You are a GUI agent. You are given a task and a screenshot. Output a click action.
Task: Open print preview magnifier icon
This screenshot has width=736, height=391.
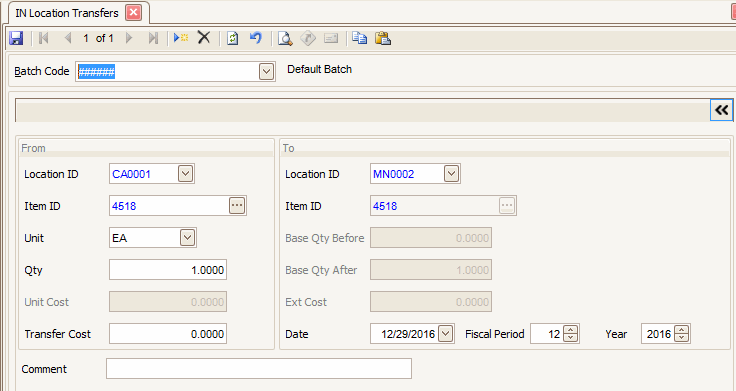coord(285,38)
